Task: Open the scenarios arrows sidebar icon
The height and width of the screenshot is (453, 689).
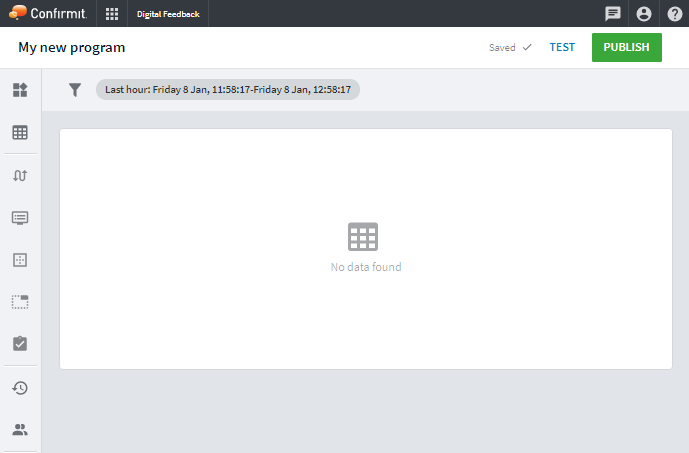Action: point(20,175)
